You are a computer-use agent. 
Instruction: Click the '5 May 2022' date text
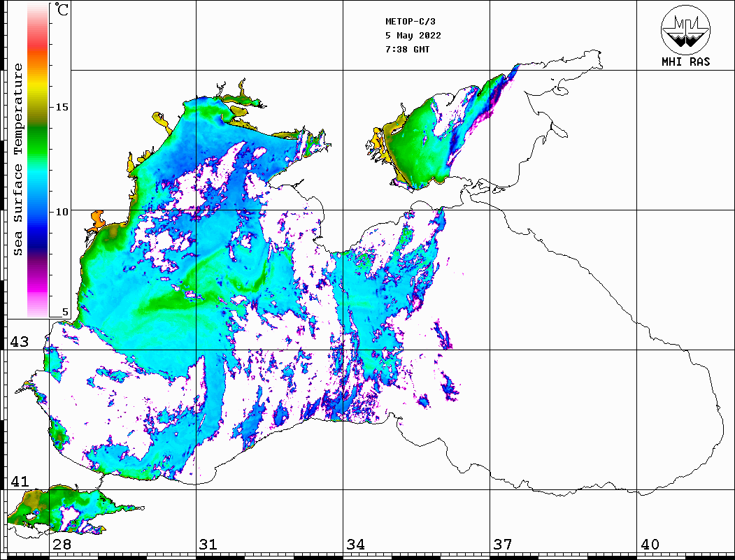click(x=413, y=36)
